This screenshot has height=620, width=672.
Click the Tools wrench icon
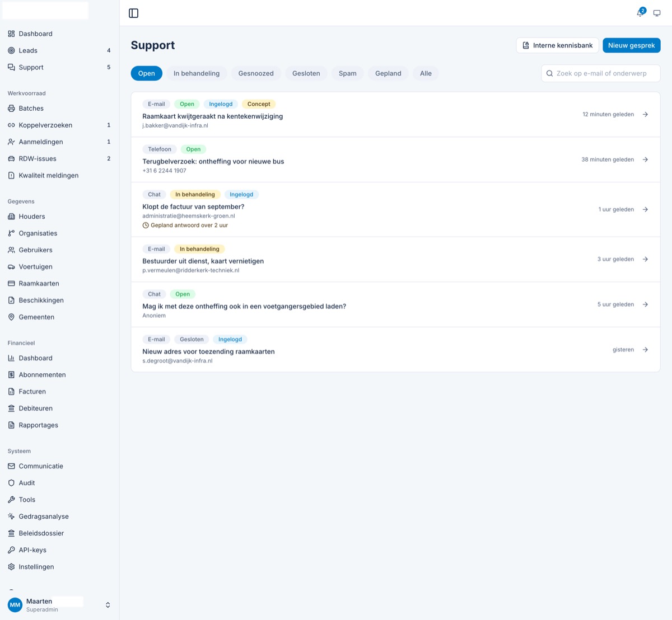click(x=11, y=500)
